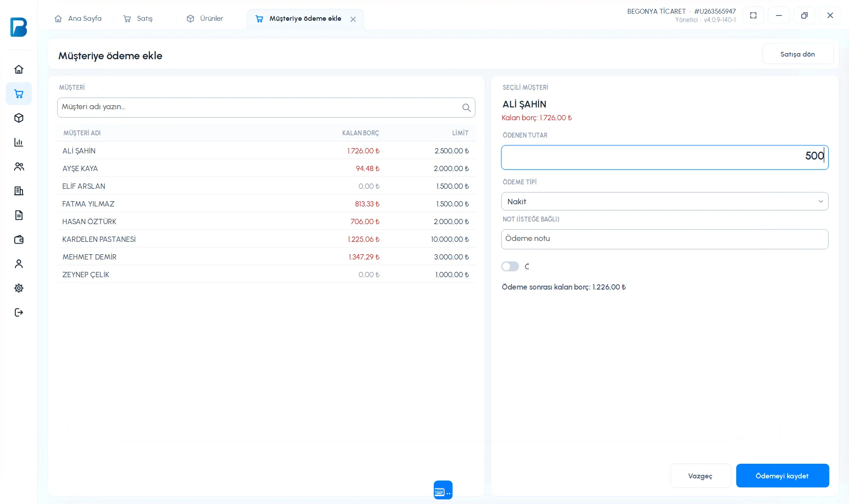Switch to Satış tab
This screenshot has height=504, width=849.
138,19
